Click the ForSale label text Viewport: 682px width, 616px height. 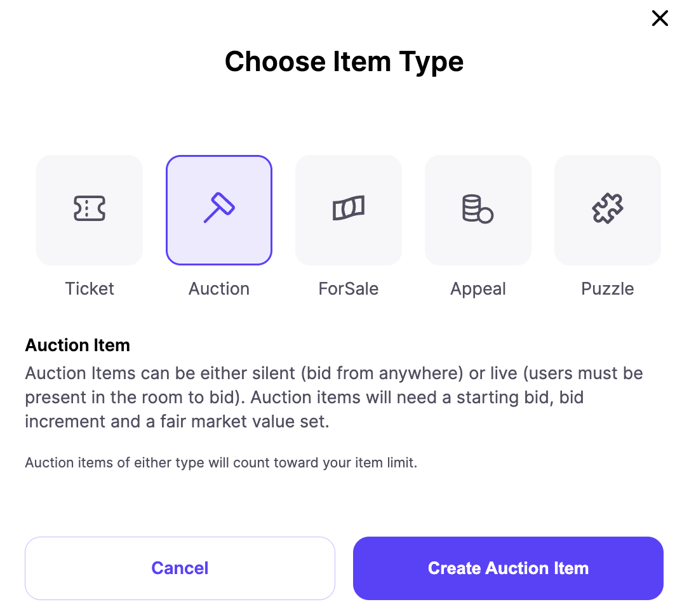click(x=348, y=288)
